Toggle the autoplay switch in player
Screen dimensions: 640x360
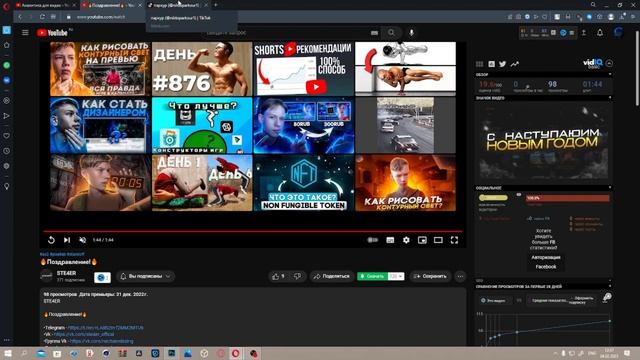[372, 240]
